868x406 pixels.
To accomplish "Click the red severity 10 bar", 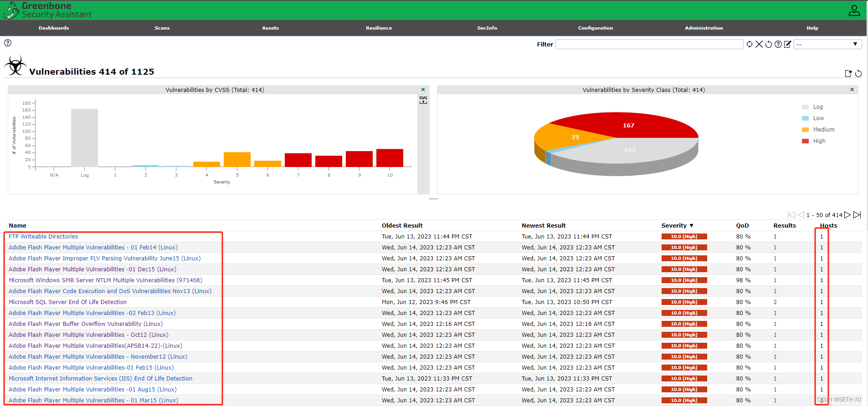I will pos(390,158).
